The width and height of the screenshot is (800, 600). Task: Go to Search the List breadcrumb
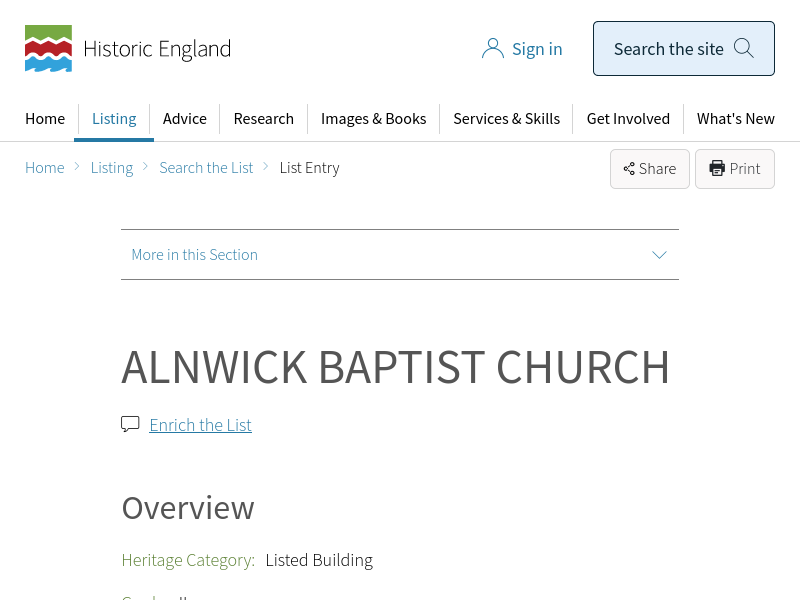point(206,168)
